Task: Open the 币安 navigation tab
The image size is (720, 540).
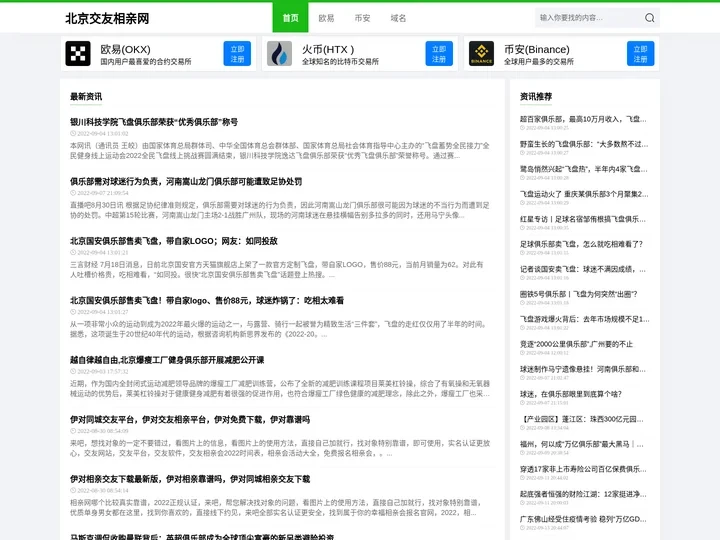Action: click(362, 18)
